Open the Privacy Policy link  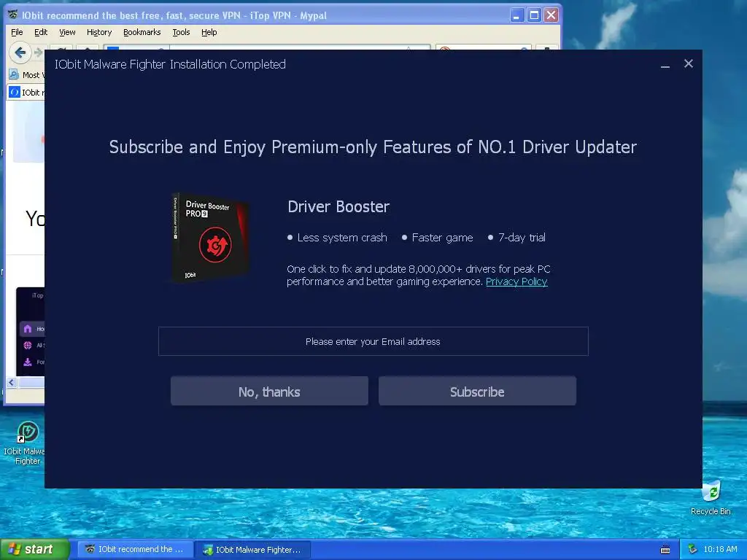[516, 281]
